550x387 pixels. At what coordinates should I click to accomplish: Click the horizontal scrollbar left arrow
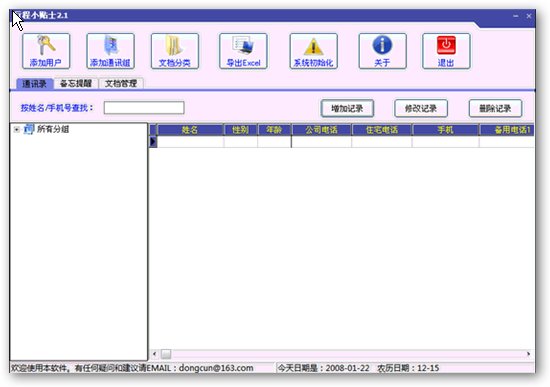[155, 354]
